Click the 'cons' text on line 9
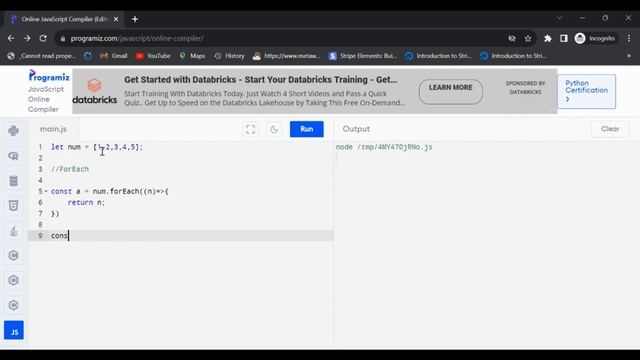This screenshot has width=640, height=360. coord(59,236)
